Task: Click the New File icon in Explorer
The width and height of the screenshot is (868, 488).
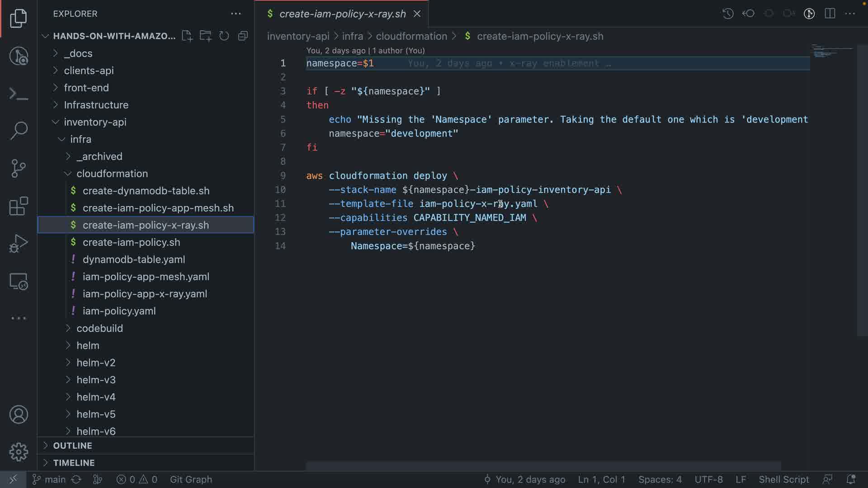Action: [187, 36]
